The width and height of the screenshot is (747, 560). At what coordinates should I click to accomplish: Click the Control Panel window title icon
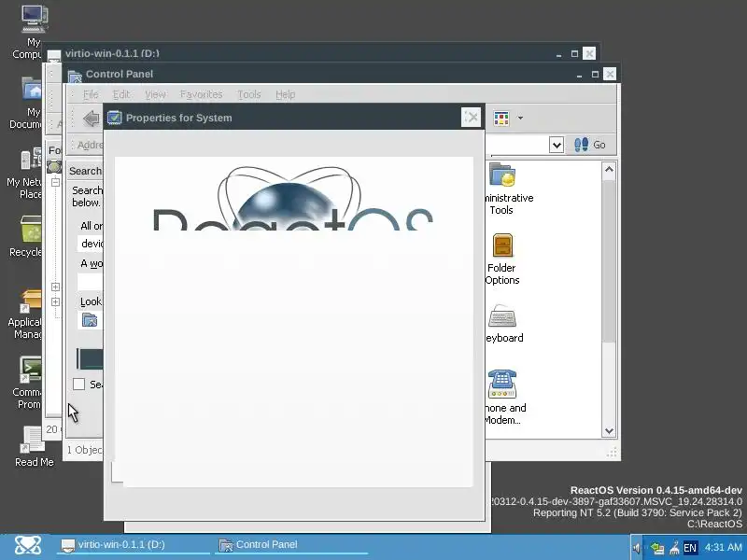[x=75, y=76]
